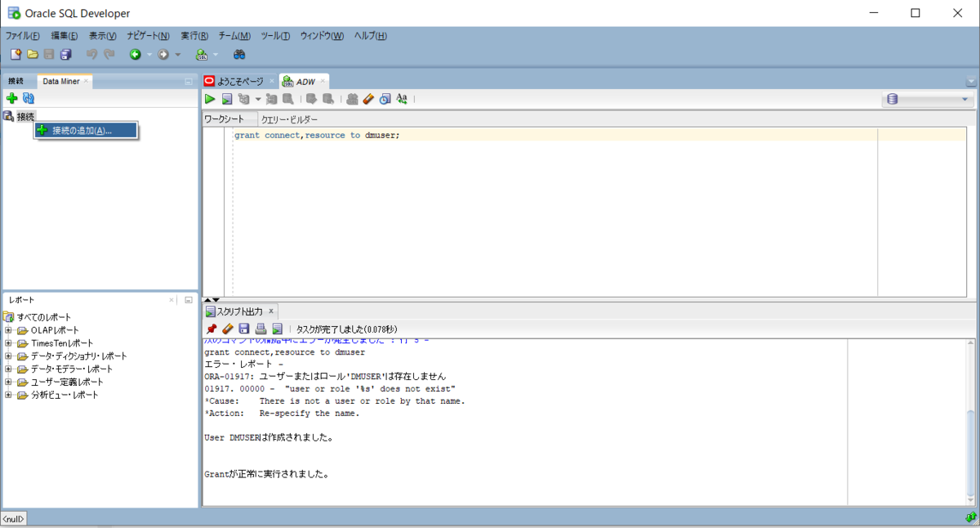This screenshot has width=980, height=528.
Task: Open the 表示(V) menu
Action: pyautogui.click(x=103, y=36)
